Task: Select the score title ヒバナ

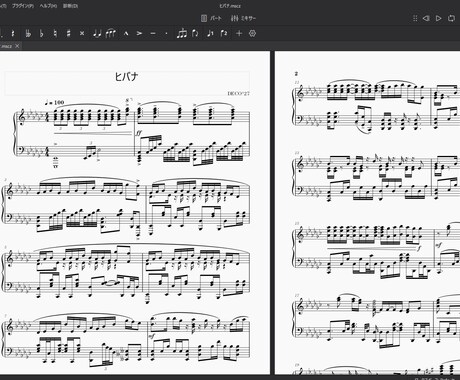Action: click(x=126, y=77)
